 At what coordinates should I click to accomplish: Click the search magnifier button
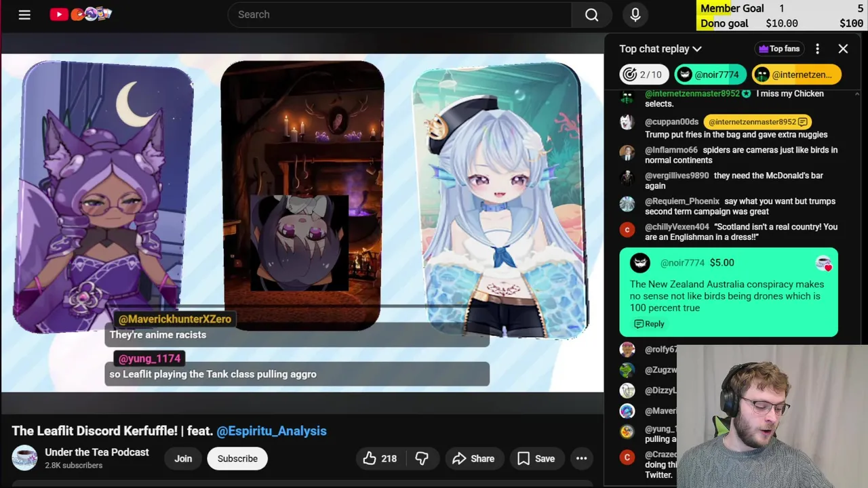pos(591,14)
